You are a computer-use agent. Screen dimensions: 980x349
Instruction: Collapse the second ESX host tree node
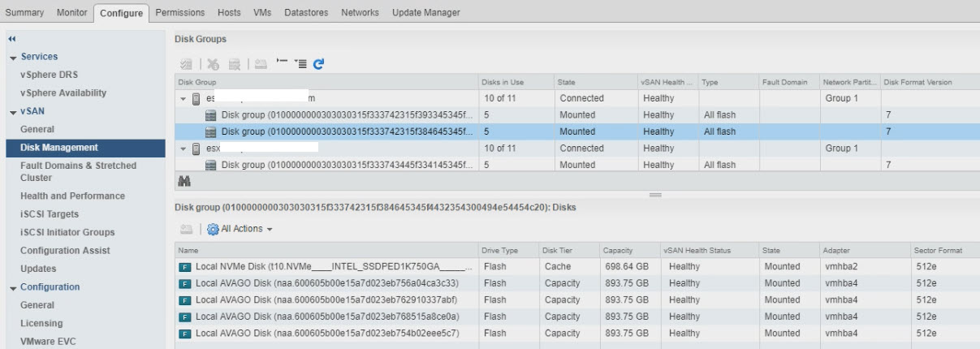click(183, 149)
